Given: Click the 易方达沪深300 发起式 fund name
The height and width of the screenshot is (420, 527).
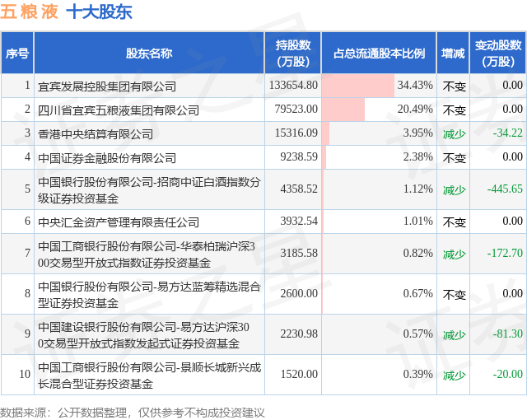Looking at the screenshot, I should click(143, 335).
